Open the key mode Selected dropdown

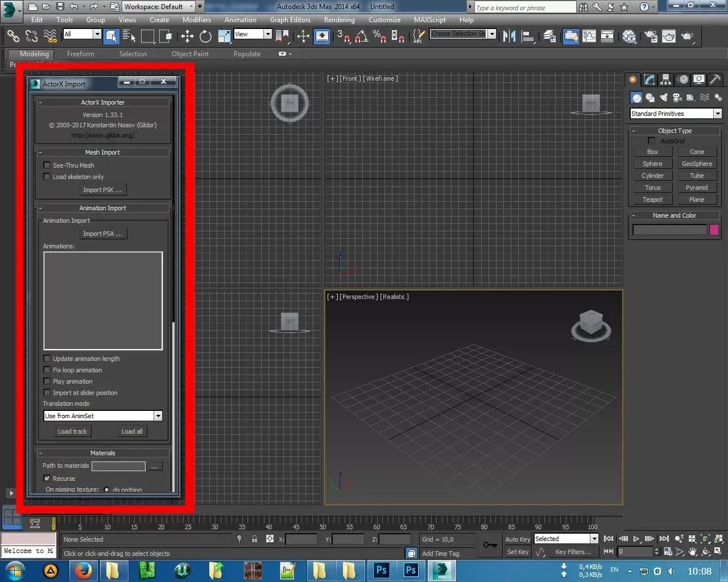[566, 539]
